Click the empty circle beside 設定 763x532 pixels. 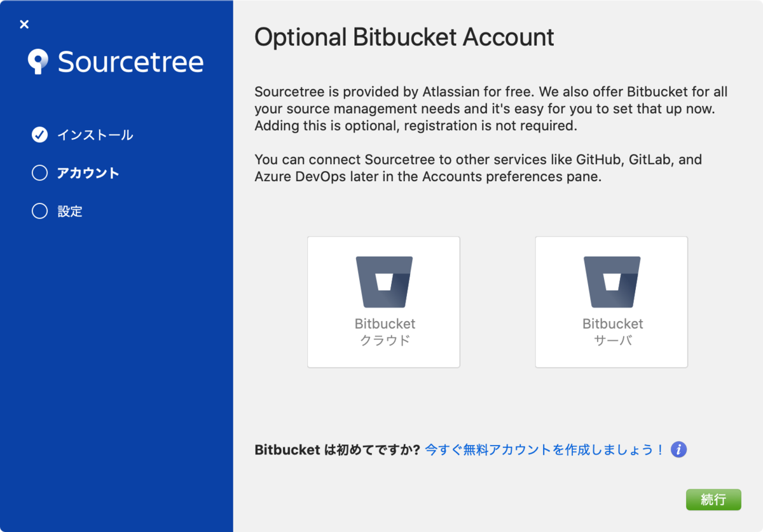point(39,211)
